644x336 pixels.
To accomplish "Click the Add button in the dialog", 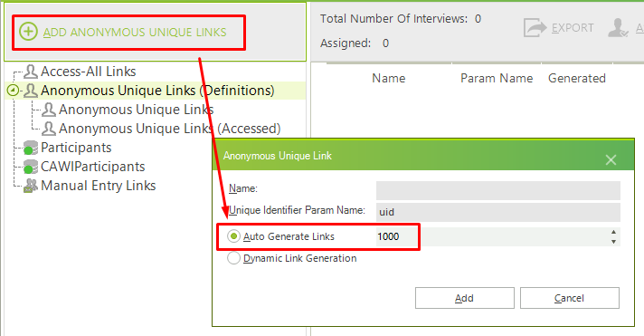I will pos(465,298).
